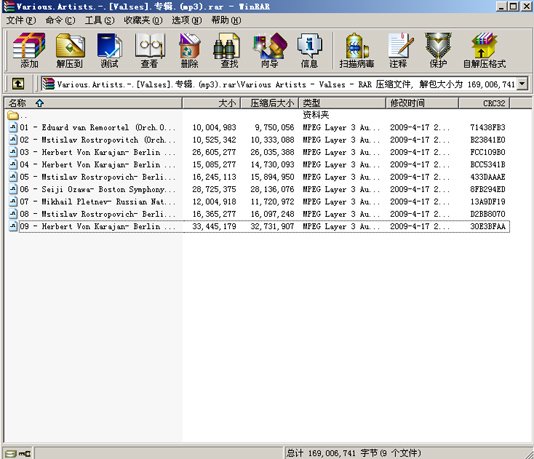
Task: Click size value 10,004,983
Action: pyautogui.click(x=214, y=127)
